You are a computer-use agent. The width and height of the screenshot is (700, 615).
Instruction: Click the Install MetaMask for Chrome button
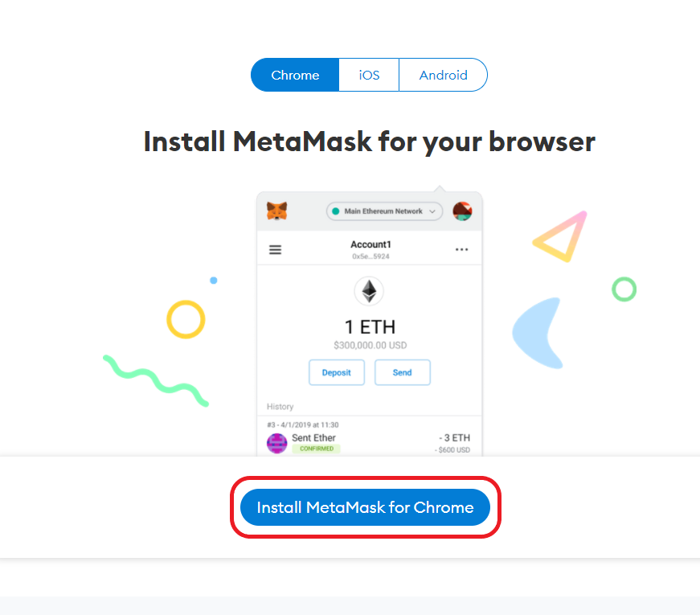(365, 507)
